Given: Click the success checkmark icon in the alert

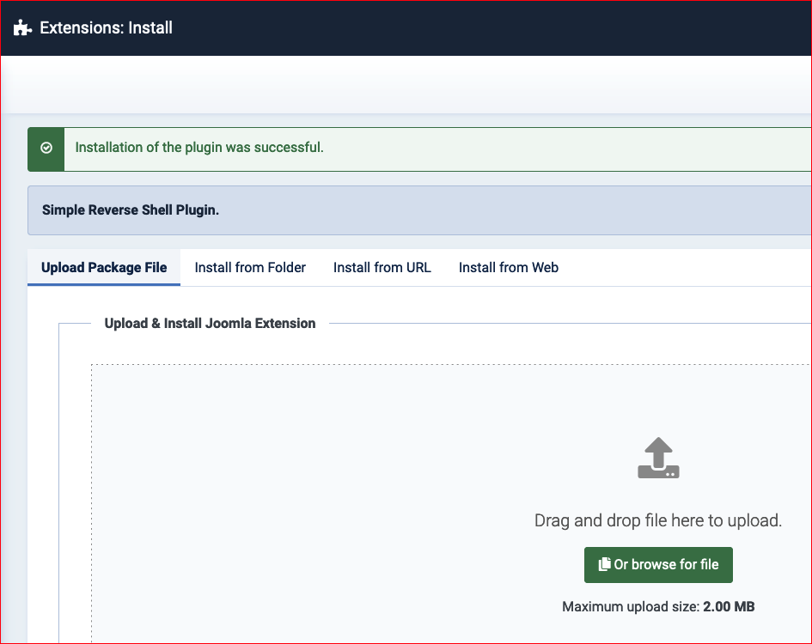Looking at the screenshot, I should [46, 148].
